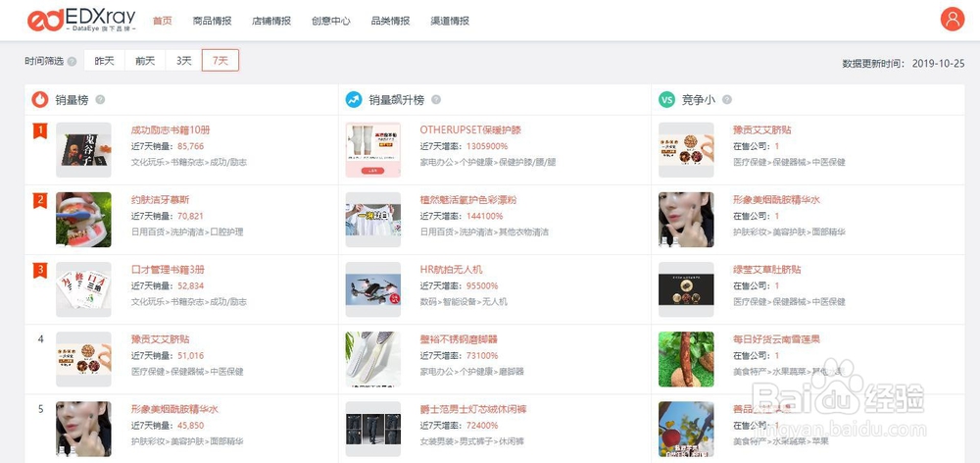Open the 商品情报 menu
Screen dimensions: 980x463
[213, 21]
